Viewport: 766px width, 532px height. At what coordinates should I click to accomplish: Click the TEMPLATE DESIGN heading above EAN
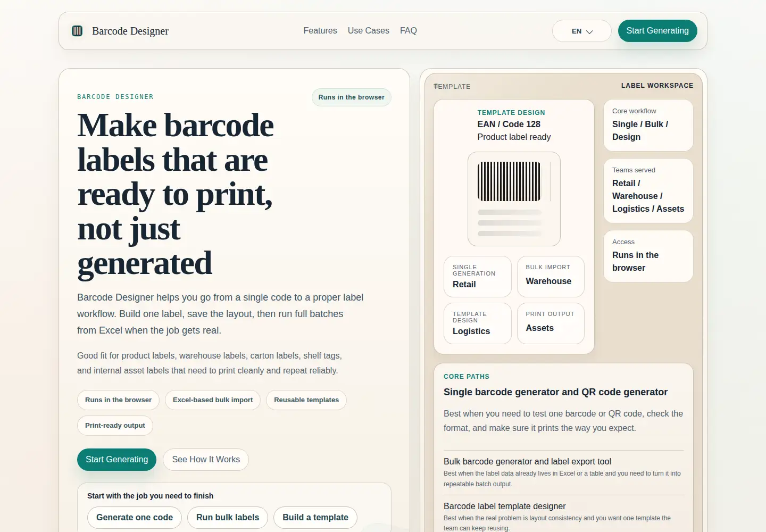(x=511, y=113)
